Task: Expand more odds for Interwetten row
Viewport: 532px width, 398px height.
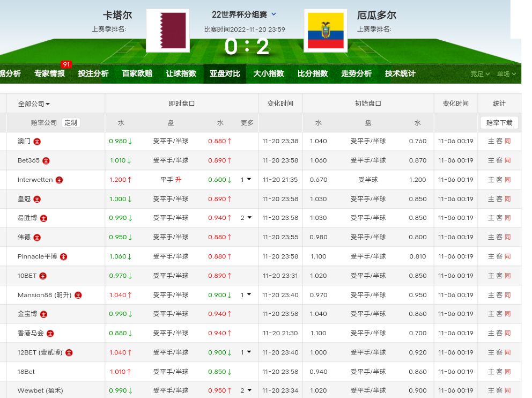Action: coord(246,180)
